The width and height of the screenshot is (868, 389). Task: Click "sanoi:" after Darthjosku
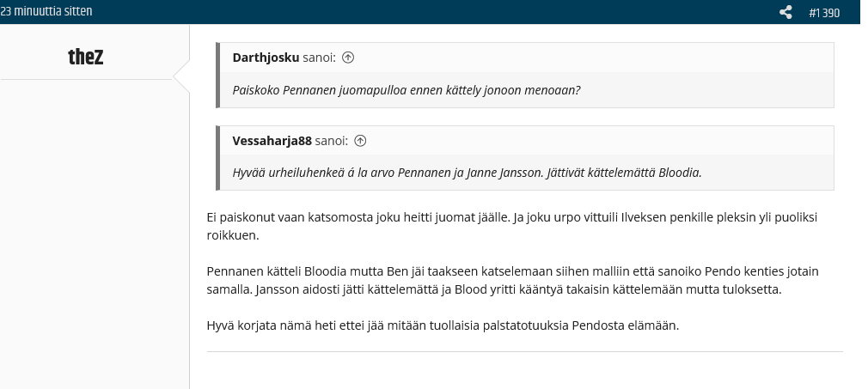pos(319,58)
